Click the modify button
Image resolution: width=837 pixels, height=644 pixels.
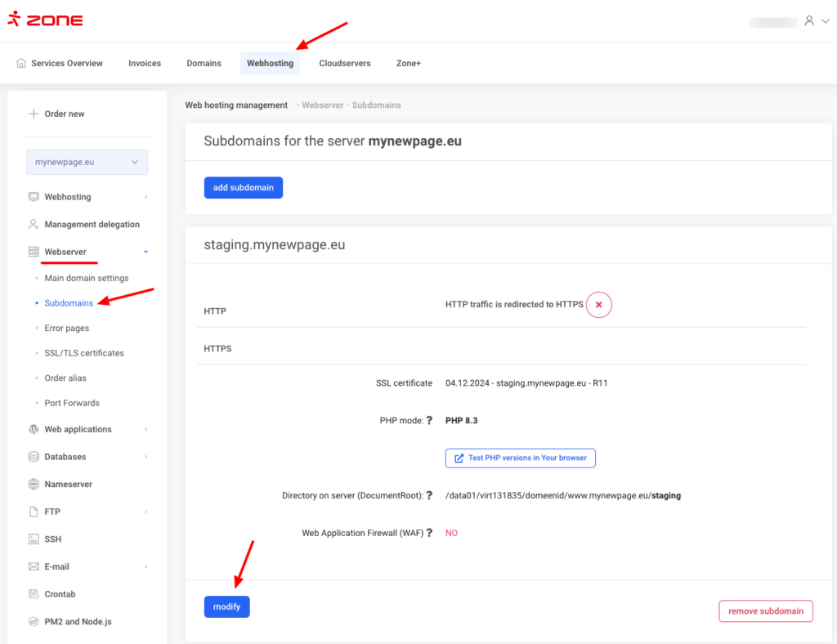pos(226,606)
